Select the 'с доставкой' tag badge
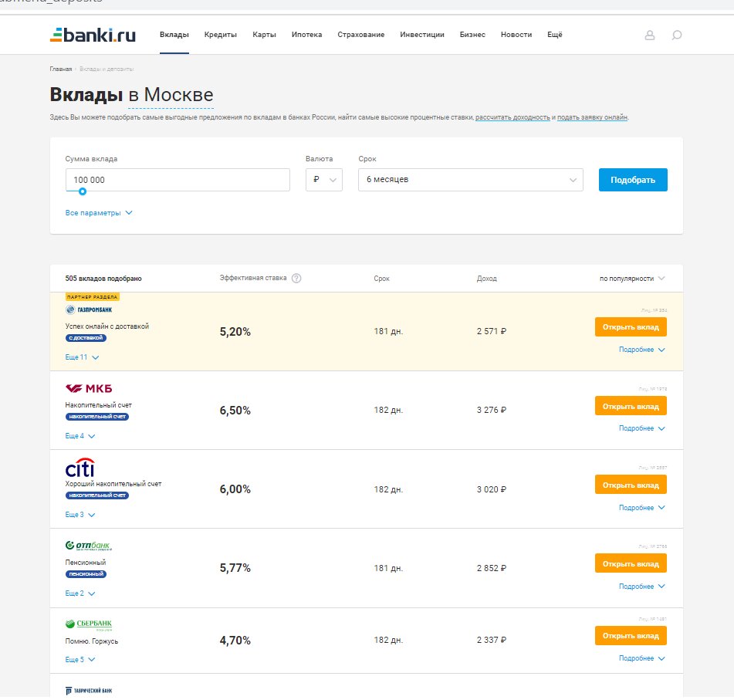 (86, 337)
